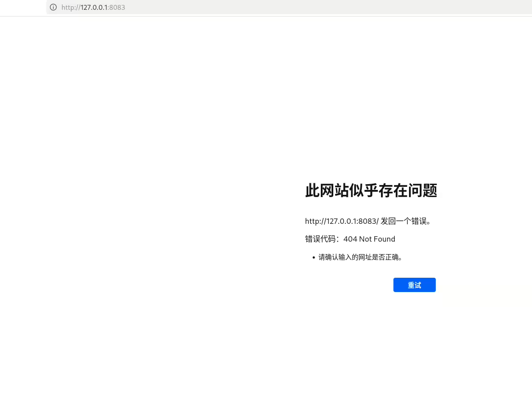Click the "127.0.0.1" host in address bar
Screen dimensions: 532x395
click(94, 7)
